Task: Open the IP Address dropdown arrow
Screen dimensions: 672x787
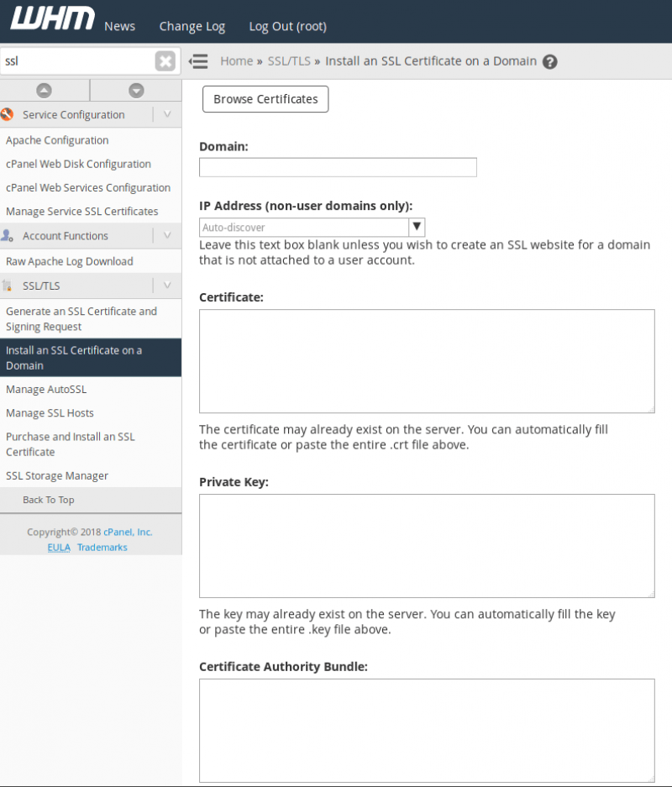Action: (x=417, y=228)
